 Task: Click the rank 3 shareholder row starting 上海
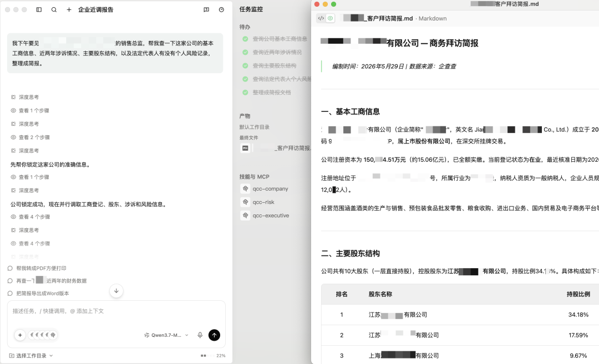460,356
